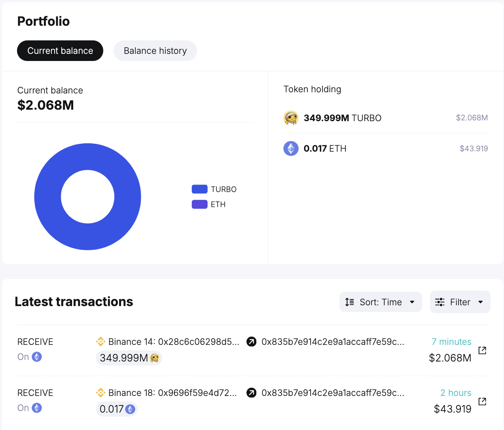Open the Filter dropdown
Screen dimensions: 504x430
(460, 302)
